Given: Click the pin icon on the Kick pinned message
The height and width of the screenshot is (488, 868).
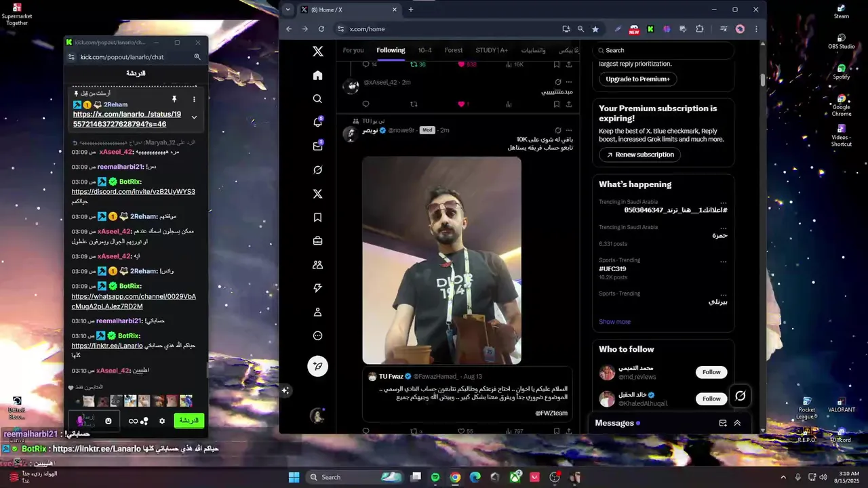Looking at the screenshot, I should (x=174, y=99).
